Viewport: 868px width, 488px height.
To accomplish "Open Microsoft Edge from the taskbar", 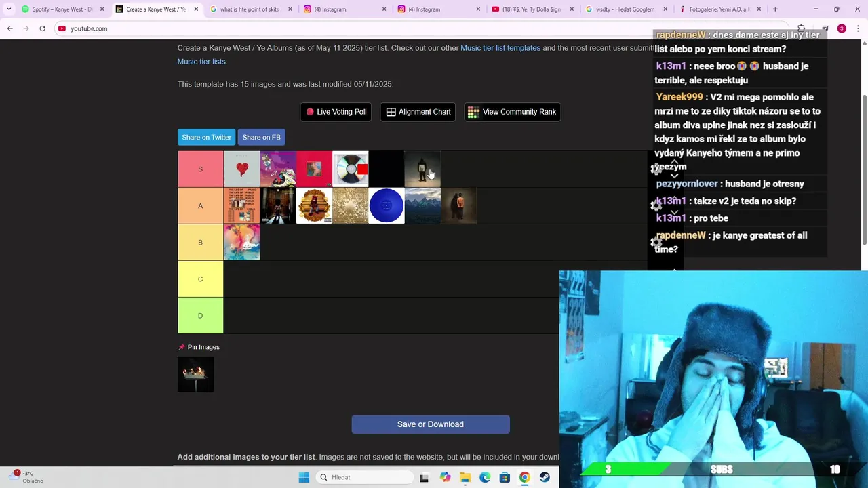I will click(x=485, y=477).
